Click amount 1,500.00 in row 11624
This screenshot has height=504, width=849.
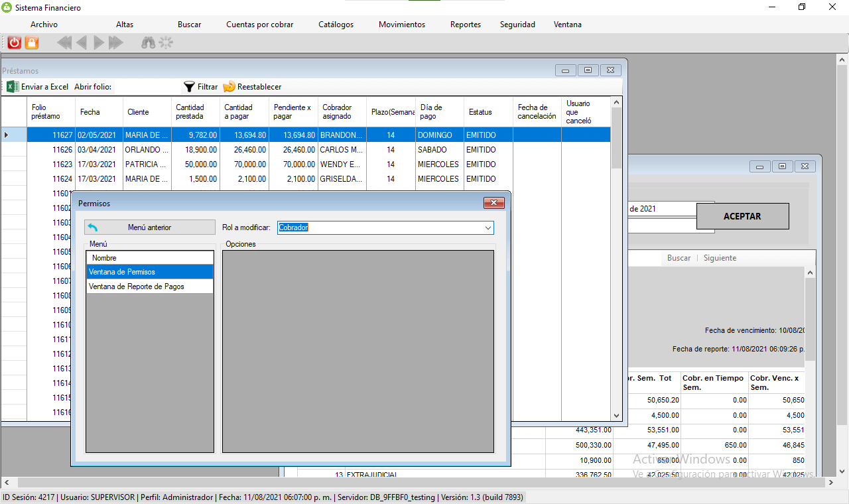coord(196,178)
